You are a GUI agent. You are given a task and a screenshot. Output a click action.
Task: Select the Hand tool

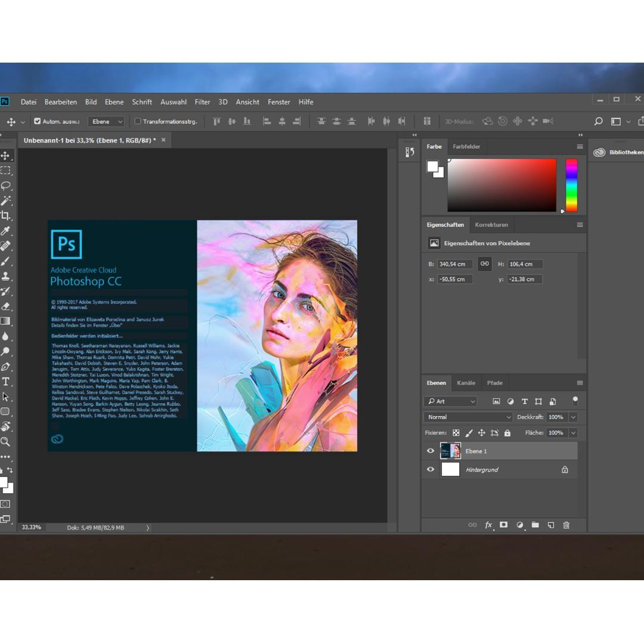coord(5,427)
